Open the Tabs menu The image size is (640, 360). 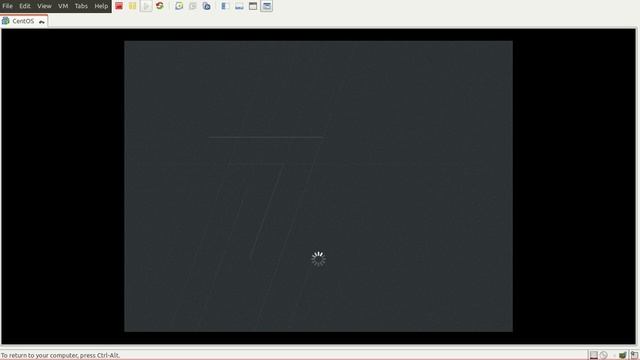click(x=81, y=6)
